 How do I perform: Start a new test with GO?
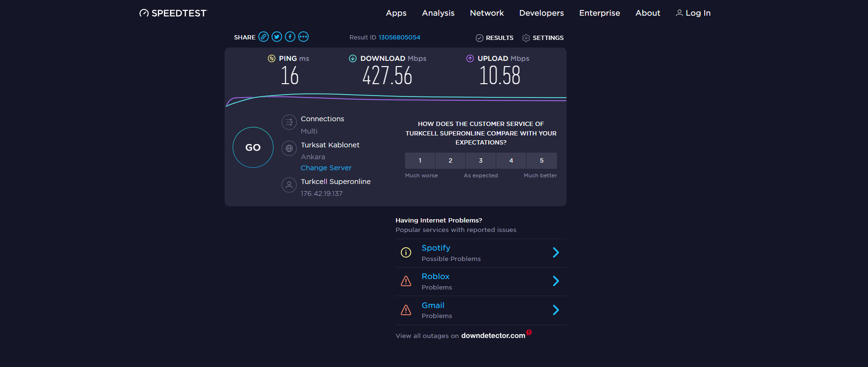click(253, 147)
